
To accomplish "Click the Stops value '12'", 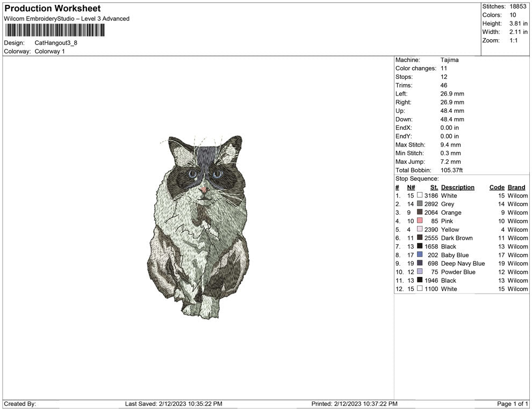I will (444, 77).
